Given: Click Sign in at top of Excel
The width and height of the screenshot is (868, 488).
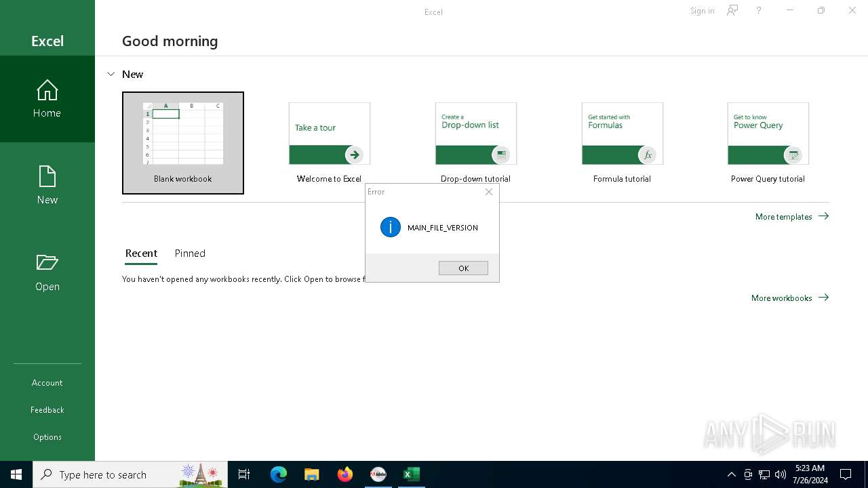Looking at the screenshot, I should pos(702,11).
